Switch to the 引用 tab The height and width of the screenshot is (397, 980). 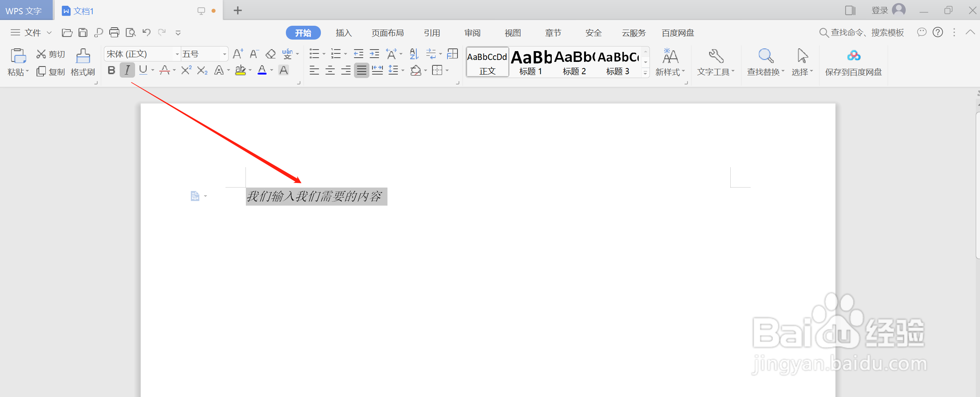[x=432, y=33]
